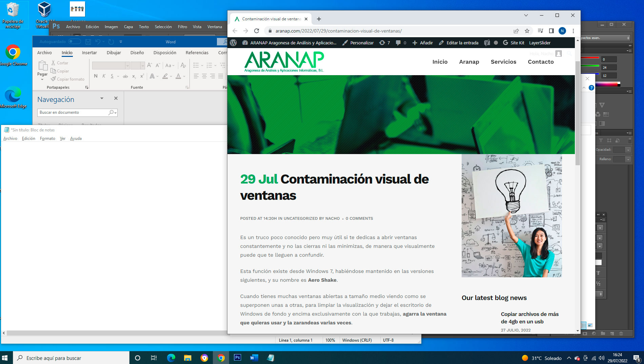Open change case Aa dropdown
This screenshot has height=364, width=644.
[x=170, y=65]
